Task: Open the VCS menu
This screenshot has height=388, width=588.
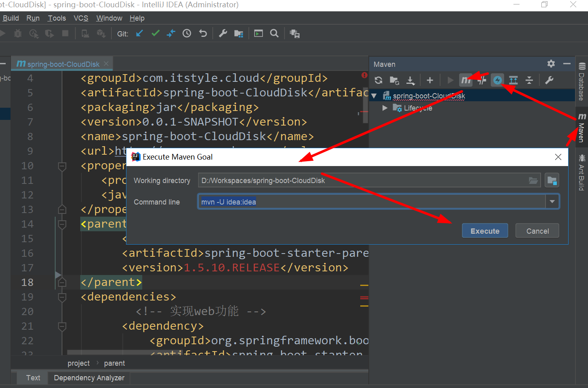Action: [81, 18]
